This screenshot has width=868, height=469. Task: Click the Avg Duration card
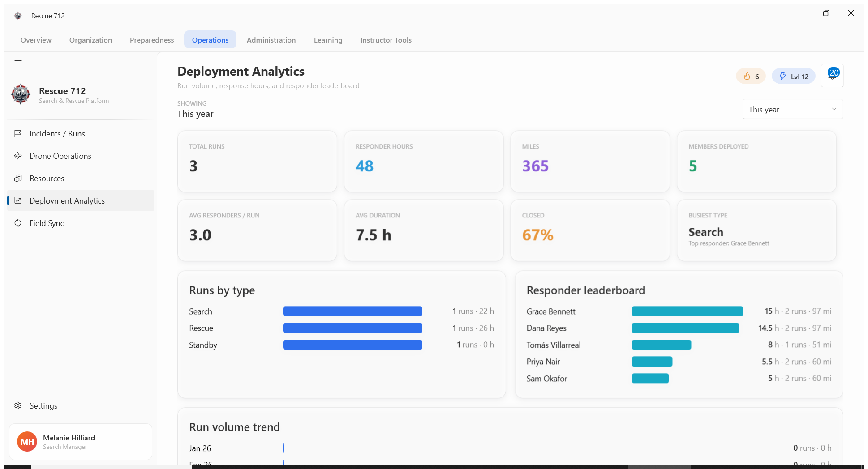coord(424,230)
